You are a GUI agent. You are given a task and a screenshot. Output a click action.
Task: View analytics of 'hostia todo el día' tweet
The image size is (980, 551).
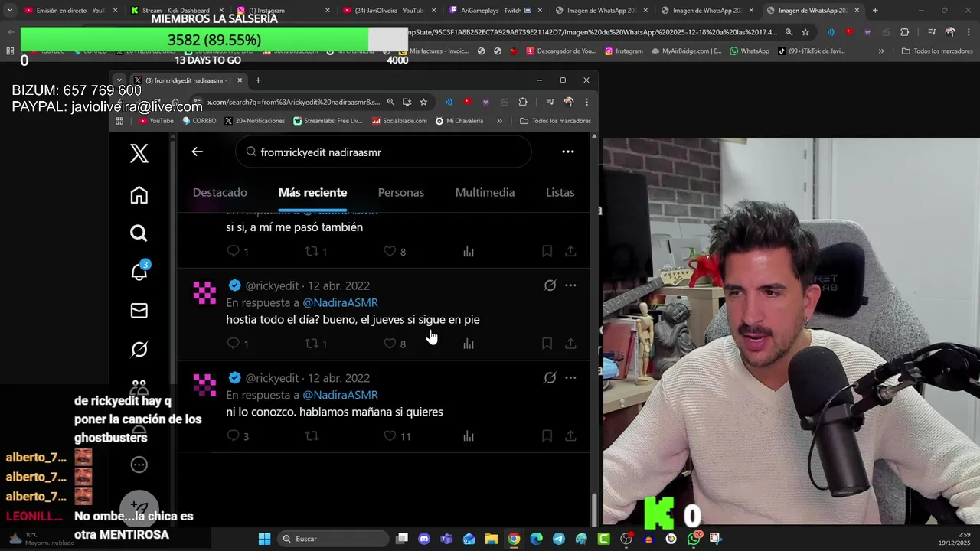pos(469,344)
